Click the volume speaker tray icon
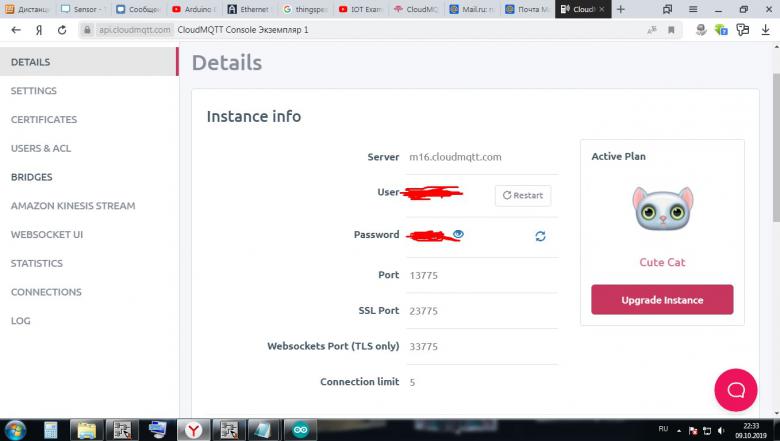Viewport: 780px width, 441px height. coord(721,431)
